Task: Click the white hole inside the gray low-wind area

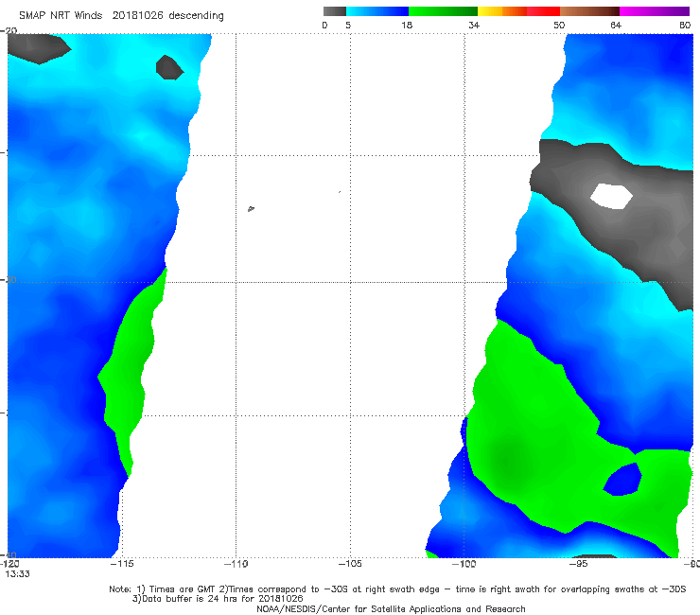Action: (611, 196)
